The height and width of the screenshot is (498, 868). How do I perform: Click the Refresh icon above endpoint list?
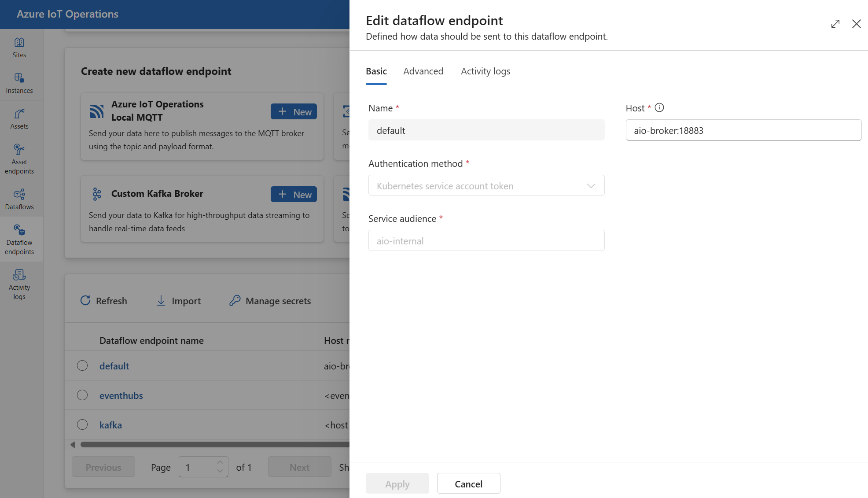pos(85,300)
